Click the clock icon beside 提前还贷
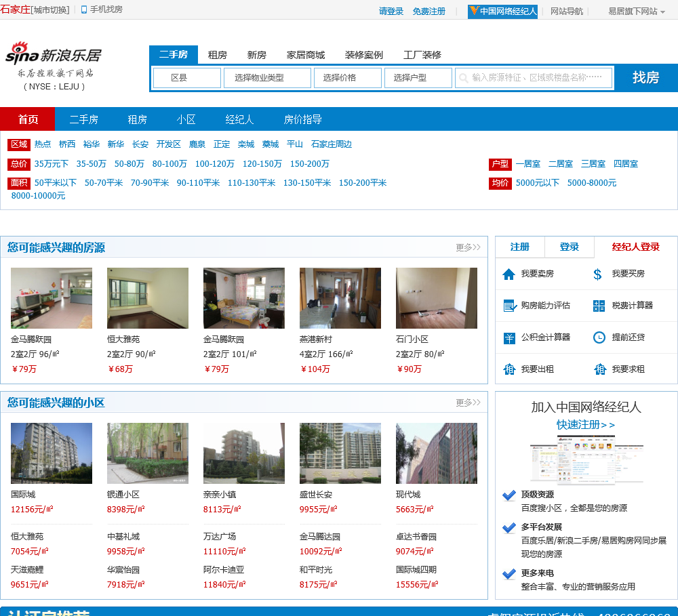The width and height of the screenshot is (678, 616). coord(599,337)
